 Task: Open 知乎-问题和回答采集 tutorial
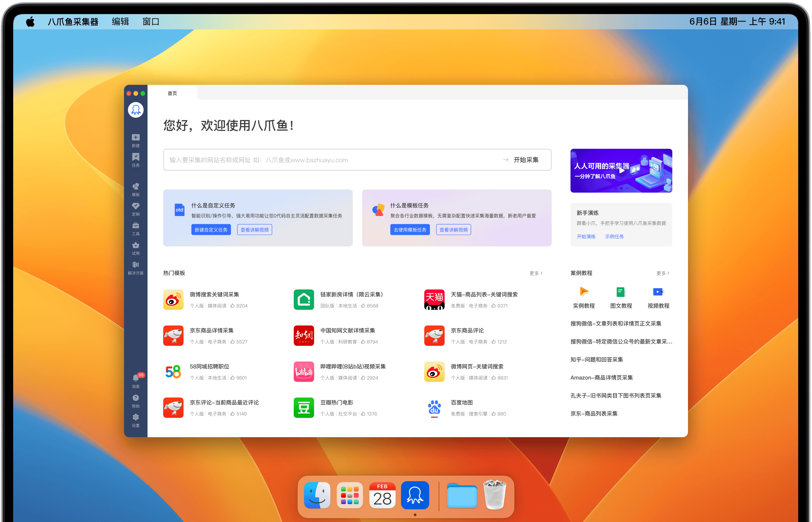(x=597, y=359)
